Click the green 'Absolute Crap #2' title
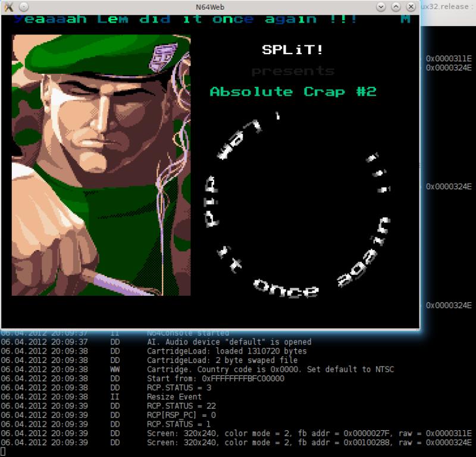 293,92
